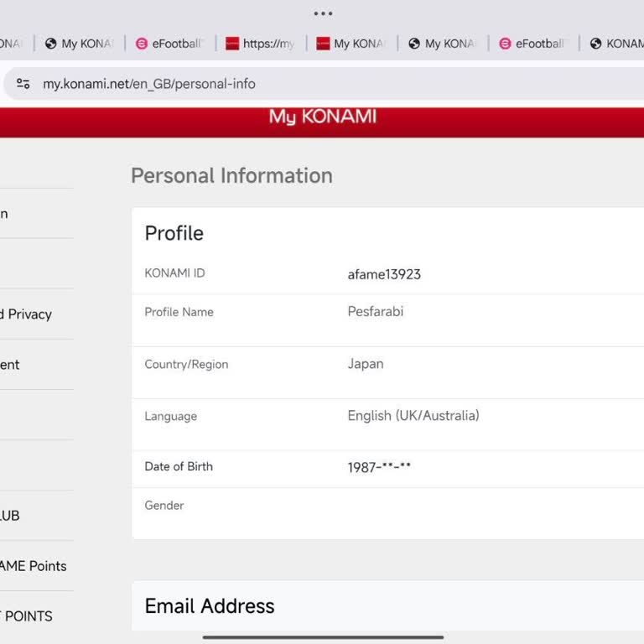Switch to the second eFootball tab
Image resolution: width=644 pixels, height=644 pixels.
pos(533,44)
